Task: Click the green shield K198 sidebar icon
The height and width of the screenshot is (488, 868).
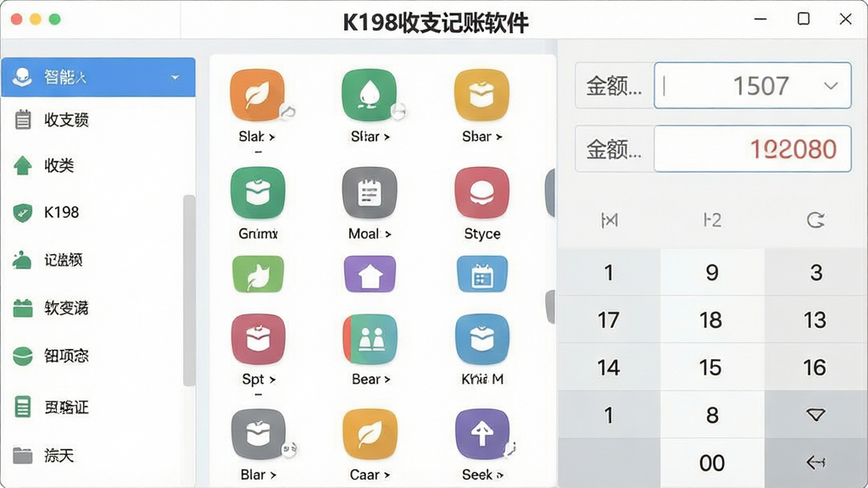Action: pyautogui.click(x=23, y=213)
